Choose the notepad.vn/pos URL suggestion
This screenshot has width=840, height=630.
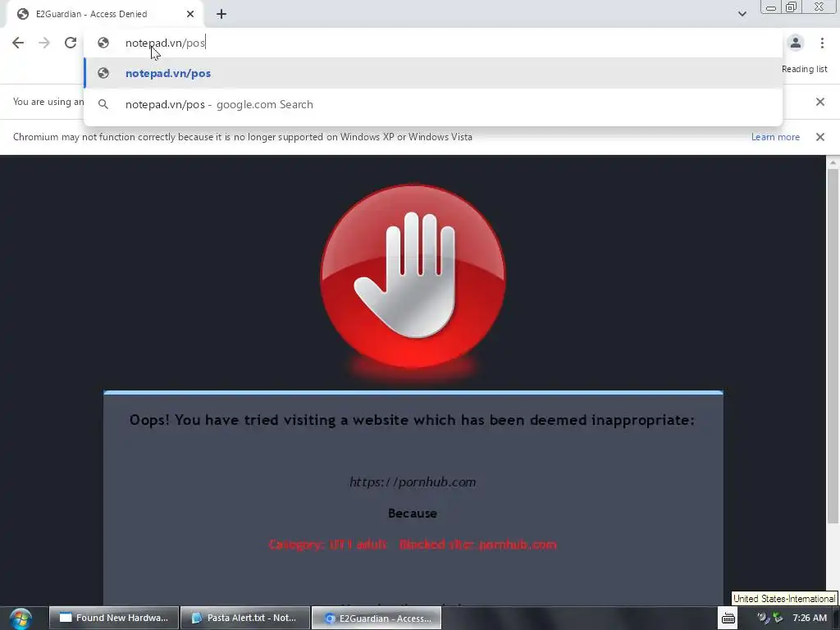point(433,73)
